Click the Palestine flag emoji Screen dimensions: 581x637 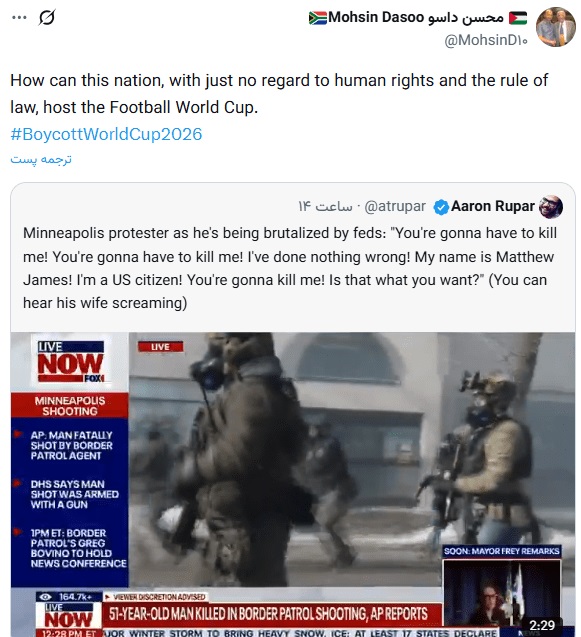point(518,18)
